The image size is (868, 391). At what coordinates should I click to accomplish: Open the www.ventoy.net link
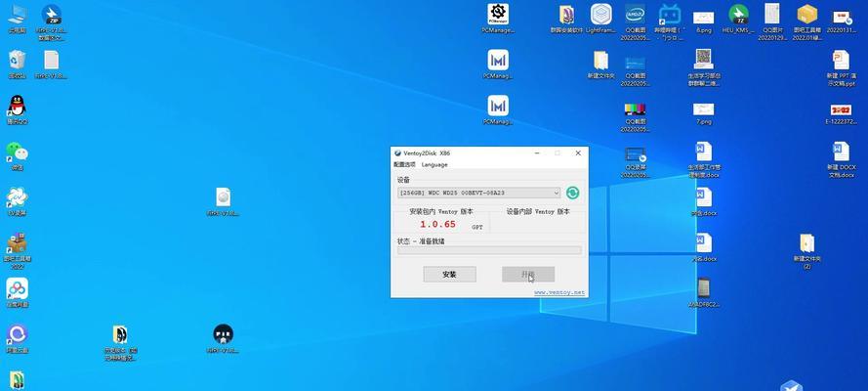tap(559, 292)
